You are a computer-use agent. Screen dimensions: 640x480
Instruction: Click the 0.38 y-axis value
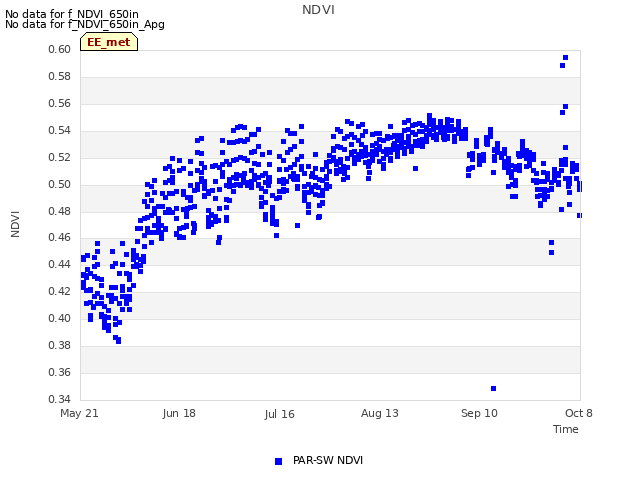59,345
